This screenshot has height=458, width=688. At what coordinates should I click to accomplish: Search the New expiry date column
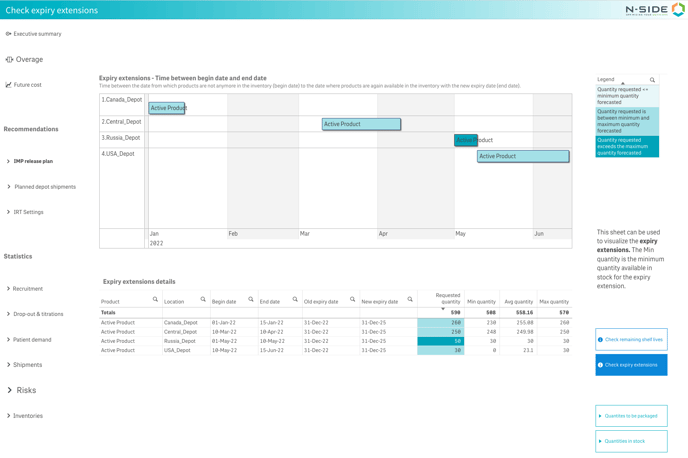[410, 300]
